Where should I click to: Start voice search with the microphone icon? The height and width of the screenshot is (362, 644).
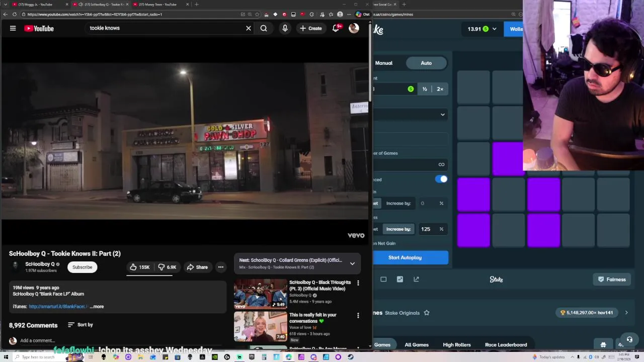coord(285,28)
